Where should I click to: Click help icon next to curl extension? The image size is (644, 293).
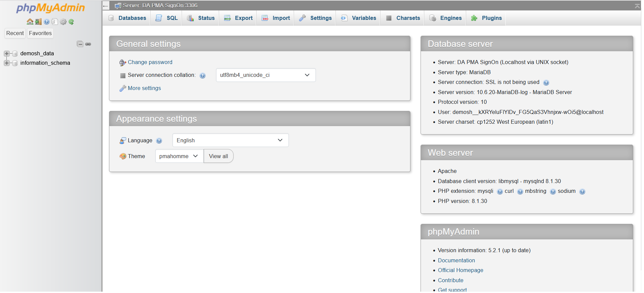click(x=520, y=192)
